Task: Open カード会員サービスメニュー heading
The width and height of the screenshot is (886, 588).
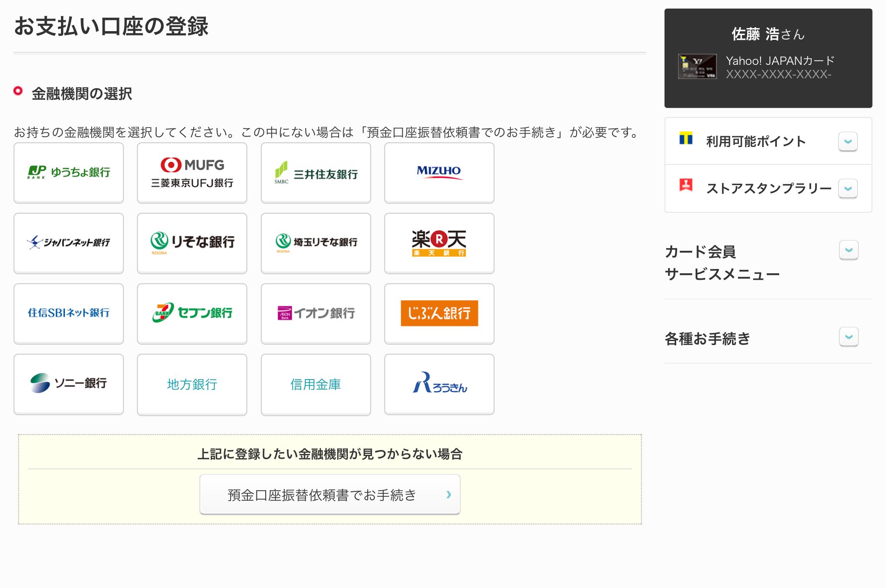Action: pyautogui.click(x=722, y=263)
